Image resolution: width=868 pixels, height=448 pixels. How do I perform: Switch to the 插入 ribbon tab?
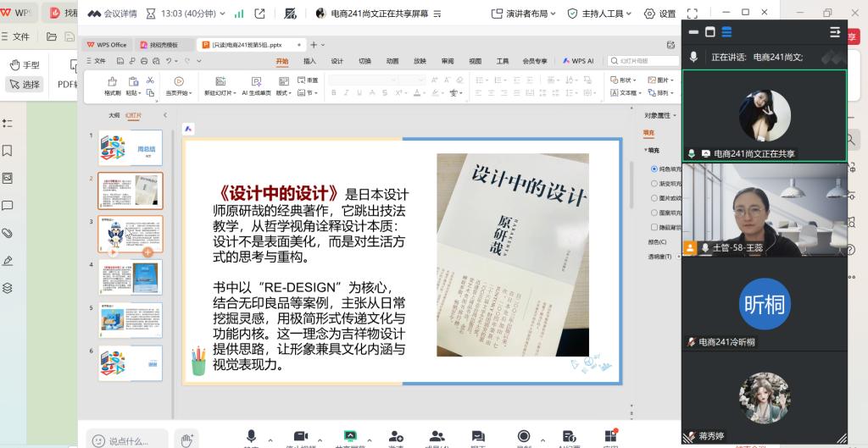pyautogui.click(x=309, y=61)
